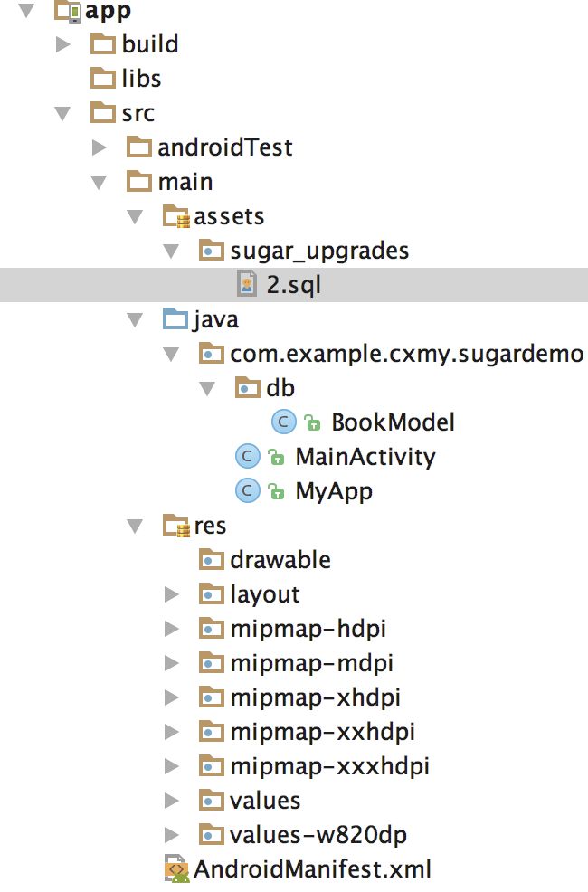Expand the layout folder
588x892 pixels.
point(172,594)
